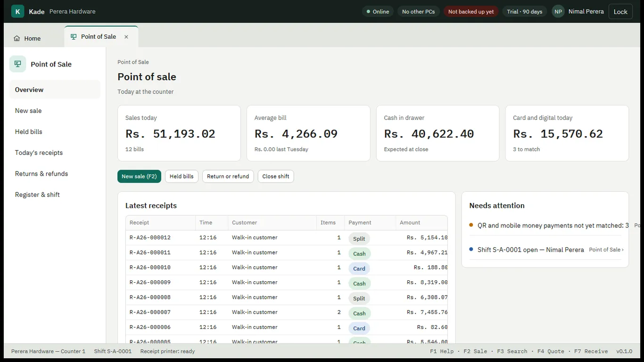644x362 pixels.
Task: Click the Return or refund button
Action: 228,177
